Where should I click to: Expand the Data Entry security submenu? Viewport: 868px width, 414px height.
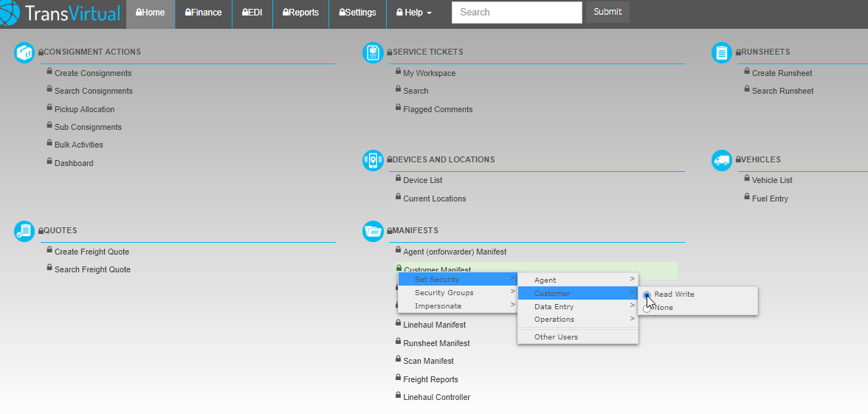point(577,307)
